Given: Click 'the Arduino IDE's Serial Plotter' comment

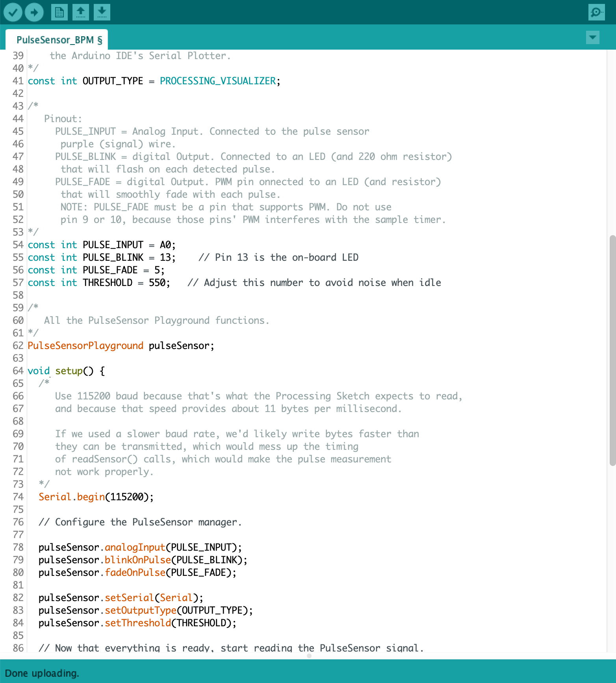Looking at the screenshot, I should pyautogui.click(x=140, y=56).
